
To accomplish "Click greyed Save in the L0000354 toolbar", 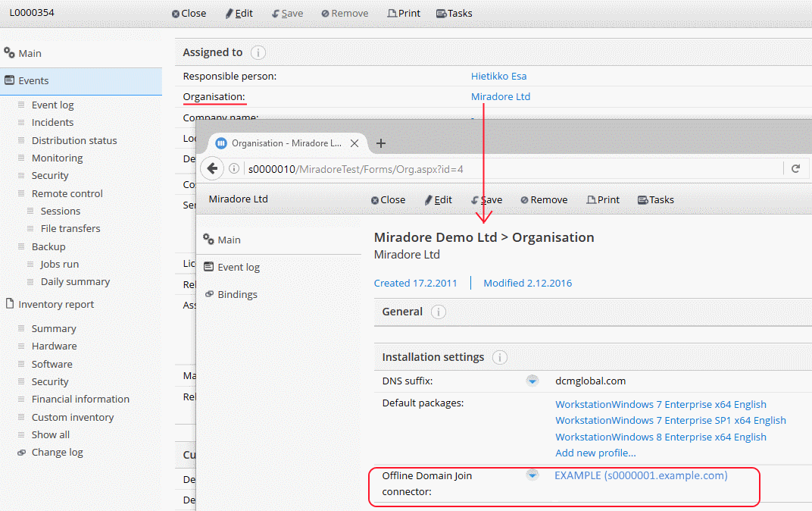I will tap(287, 14).
